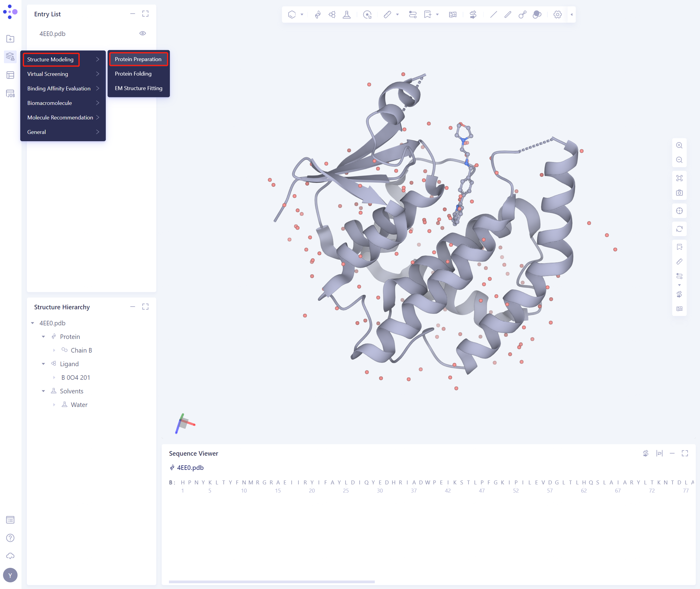Toggle visibility of the 4EE0.pdb entry
The width and height of the screenshot is (700, 589).
pyautogui.click(x=143, y=33)
